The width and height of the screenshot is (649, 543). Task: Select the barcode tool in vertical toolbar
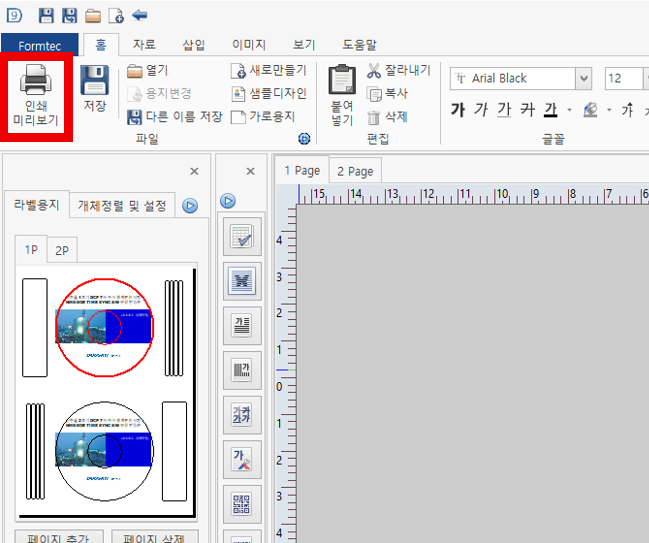[241, 370]
